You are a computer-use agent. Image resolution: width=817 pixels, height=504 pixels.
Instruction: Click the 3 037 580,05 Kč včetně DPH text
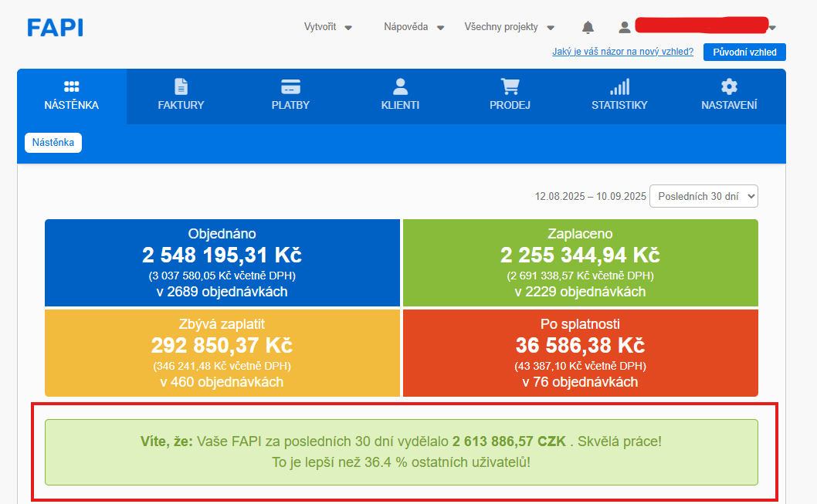coord(222,276)
